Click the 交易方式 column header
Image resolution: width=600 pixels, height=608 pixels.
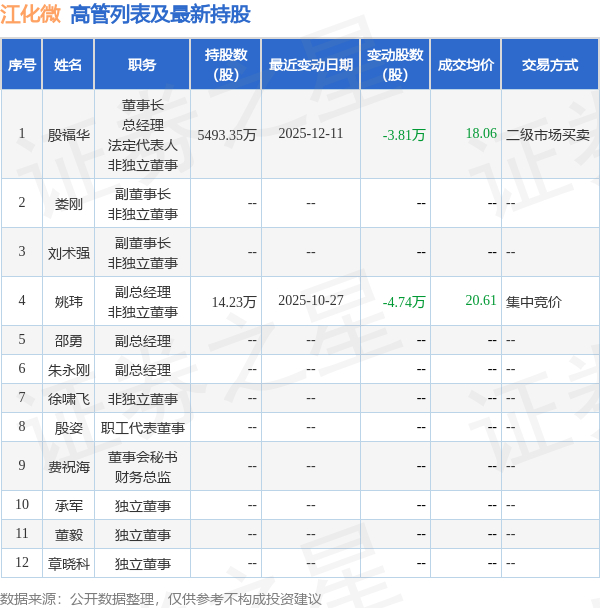click(550, 65)
